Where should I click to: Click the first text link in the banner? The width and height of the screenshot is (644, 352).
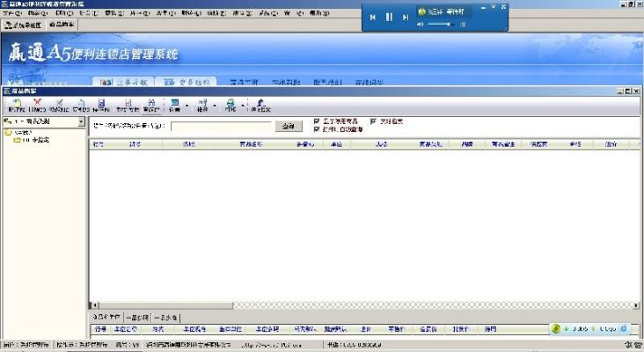point(244,82)
